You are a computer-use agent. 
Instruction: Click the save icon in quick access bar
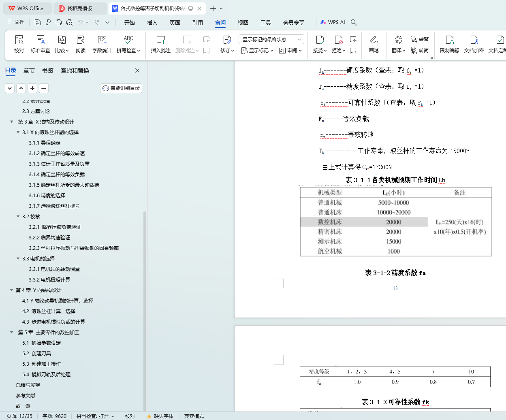(x=38, y=22)
